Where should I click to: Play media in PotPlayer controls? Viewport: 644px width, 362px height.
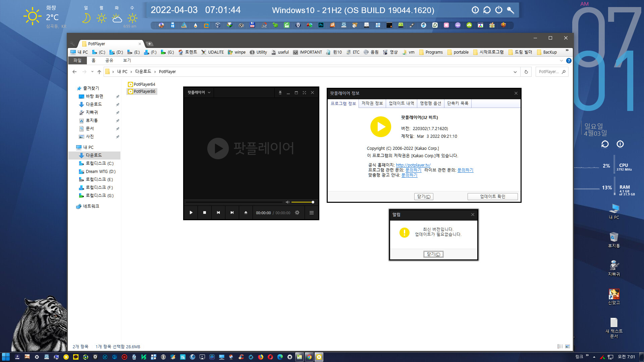point(191,213)
